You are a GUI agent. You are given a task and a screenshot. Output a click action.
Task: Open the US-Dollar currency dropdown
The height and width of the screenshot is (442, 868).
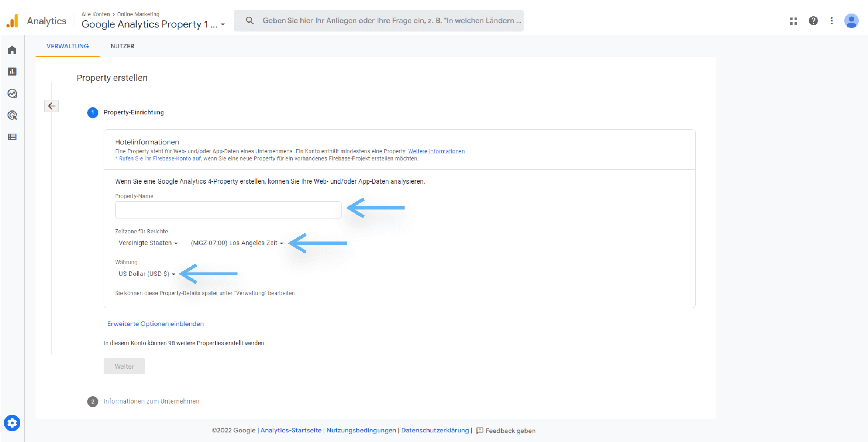(x=147, y=274)
